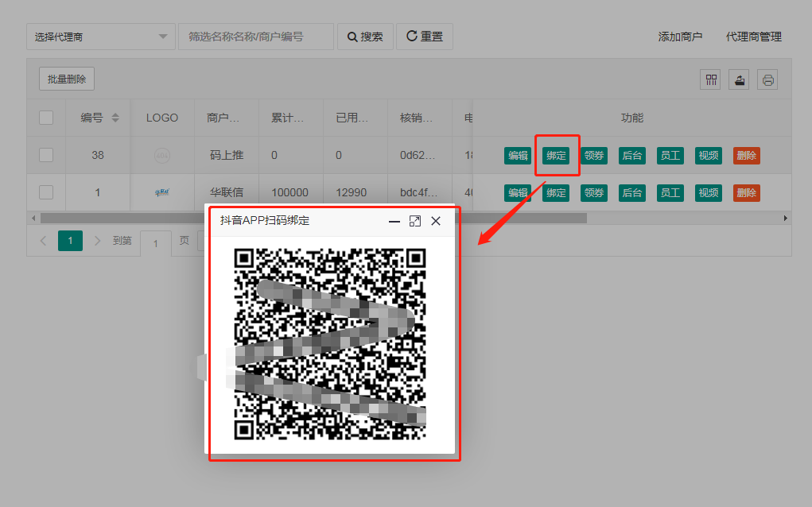
Task: Open the 添加商户 link
Action: (x=680, y=37)
